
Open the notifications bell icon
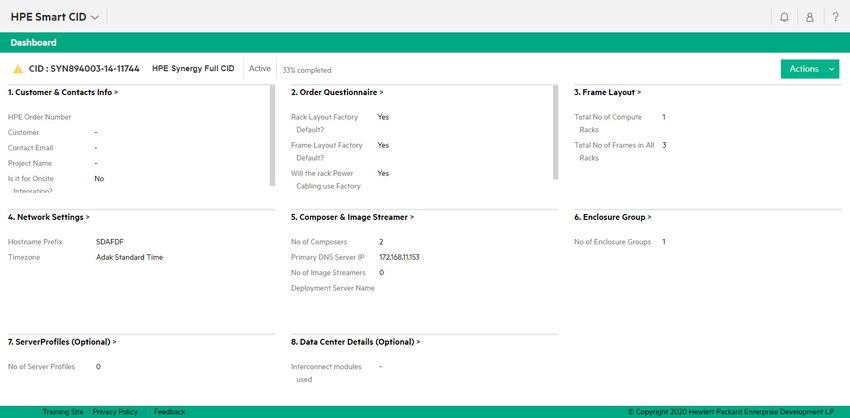click(x=784, y=17)
